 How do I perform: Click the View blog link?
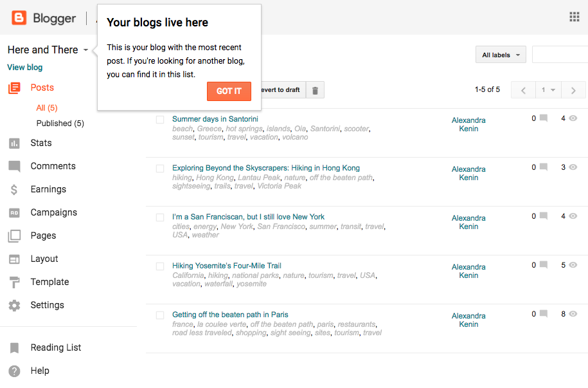point(25,67)
